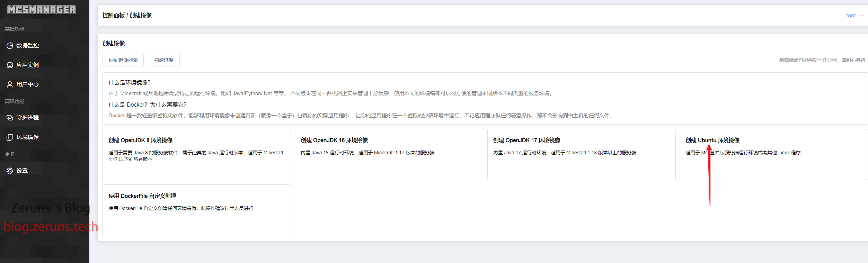Click the Java 16 运行时环境 description text
Screen dimensions: 868x263
(x=367, y=153)
